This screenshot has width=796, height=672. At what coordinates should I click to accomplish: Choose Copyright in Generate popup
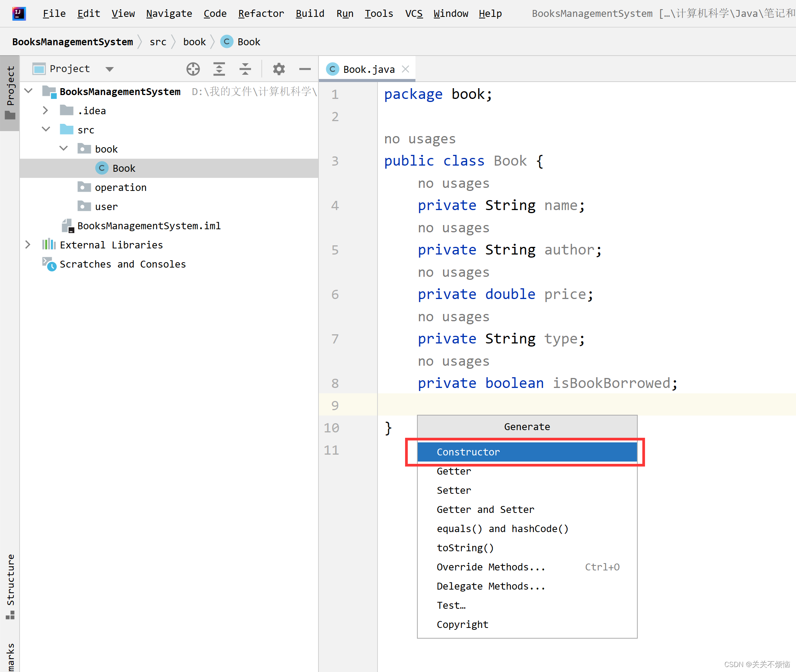coord(527,624)
